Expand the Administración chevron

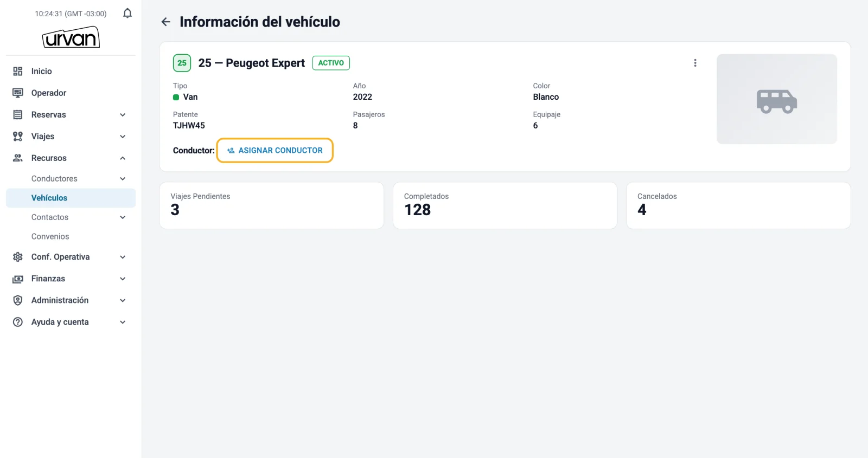coord(123,300)
